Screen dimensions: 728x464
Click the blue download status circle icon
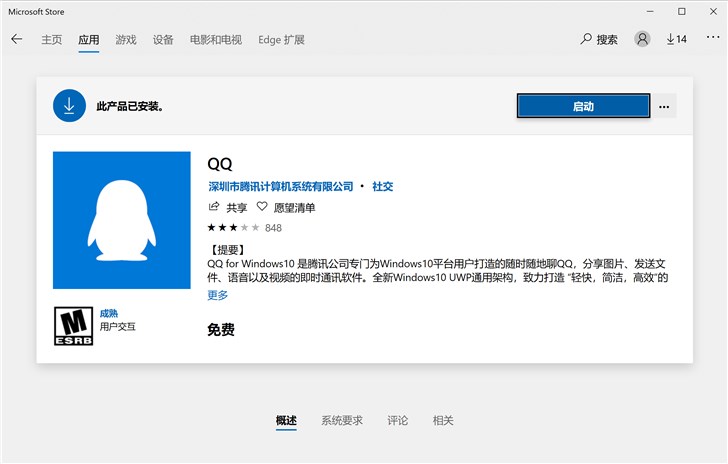[69, 106]
